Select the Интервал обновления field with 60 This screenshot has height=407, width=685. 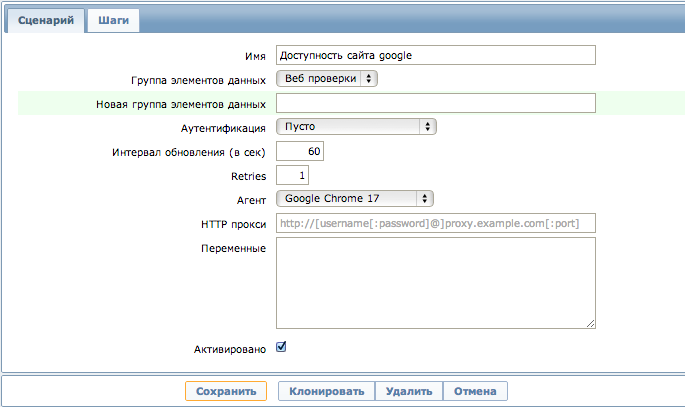tap(300, 151)
